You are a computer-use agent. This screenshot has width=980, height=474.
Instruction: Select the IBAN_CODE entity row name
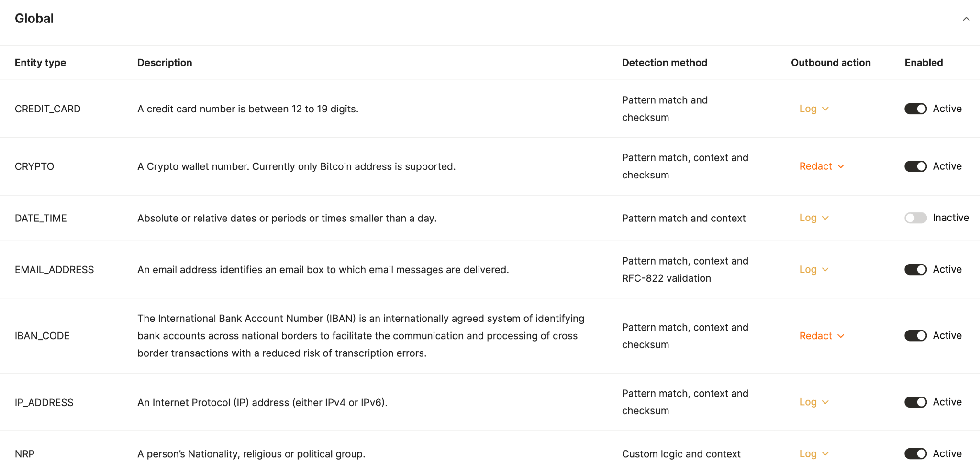[42, 336]
